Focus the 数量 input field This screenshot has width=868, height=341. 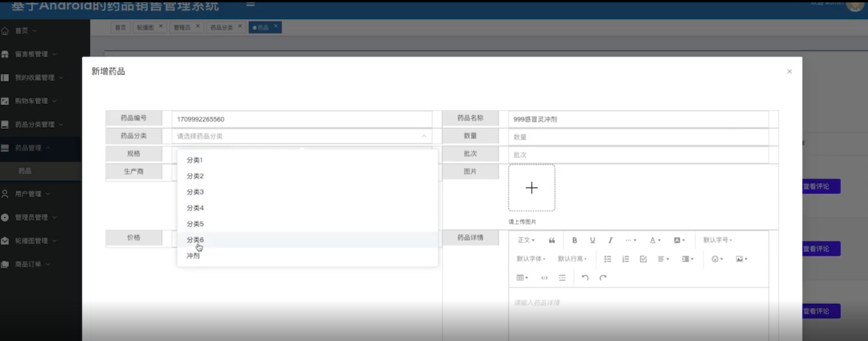(x=638, y=137)
